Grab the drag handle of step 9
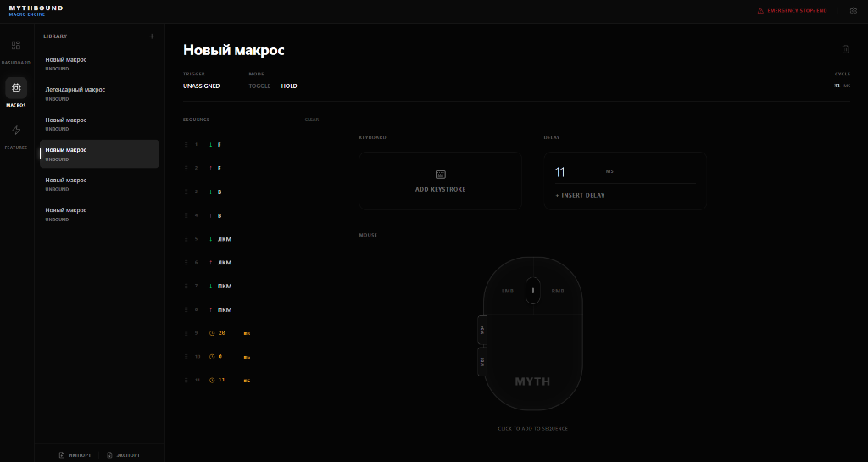The image size is (868, 462). pos(186,333)
